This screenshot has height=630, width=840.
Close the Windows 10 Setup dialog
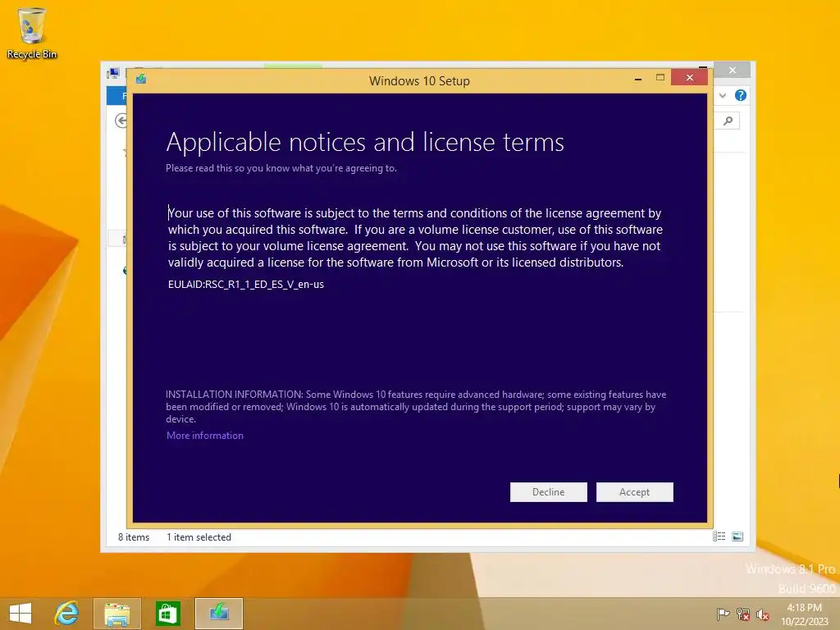click(x=689, y=78)
